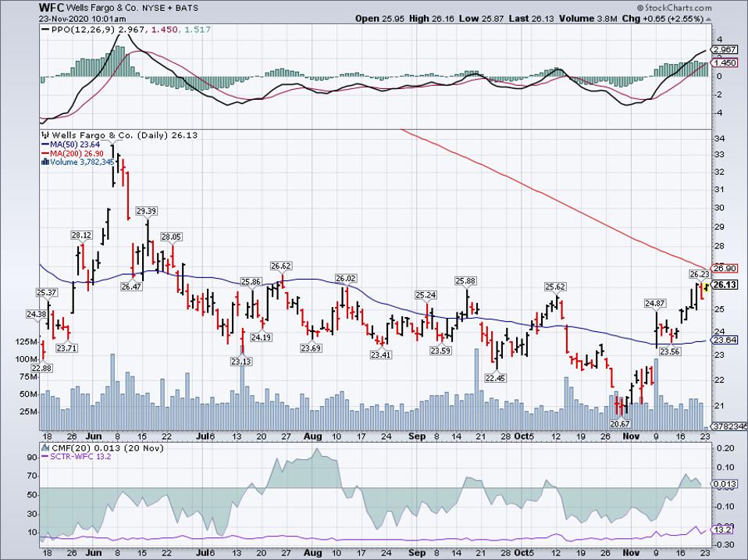Click the purple SCTR-WFC legend line marker
The height and width of the screenshot is (560, 748).
tap(46, 456)
